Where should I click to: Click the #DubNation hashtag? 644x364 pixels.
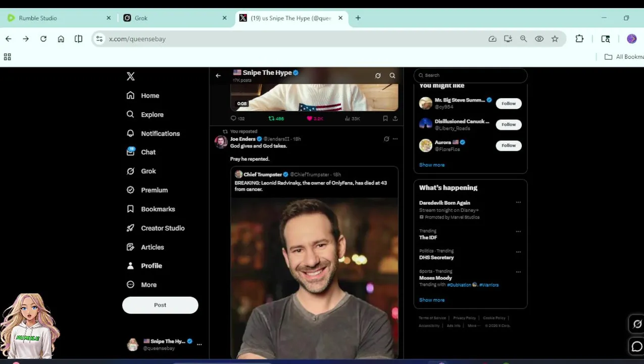click(x=459, y=285)
